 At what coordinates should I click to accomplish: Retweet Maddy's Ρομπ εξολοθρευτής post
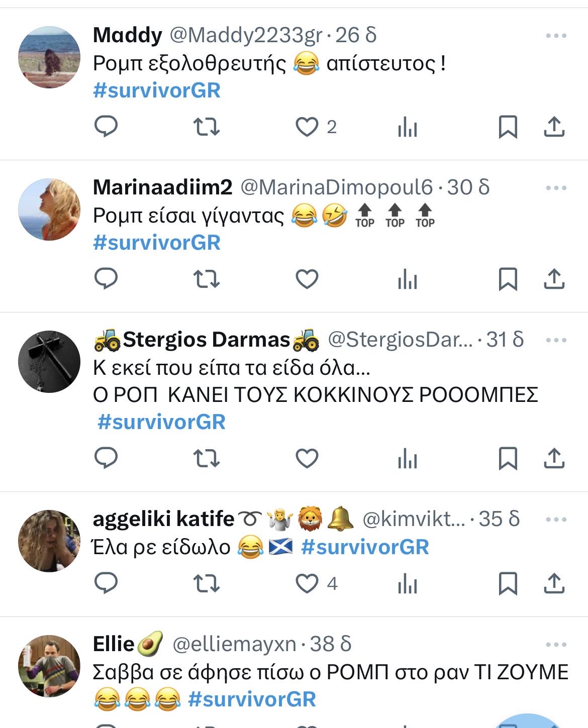point(207,127)
